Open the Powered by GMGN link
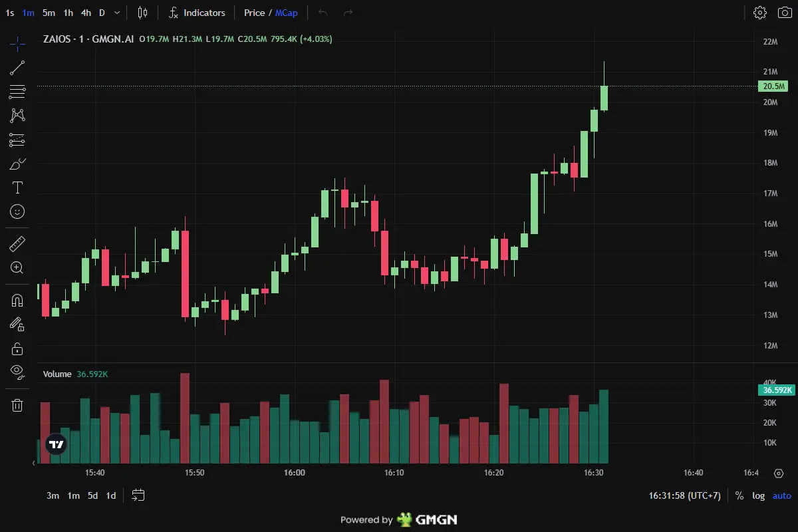 [x=399, y=519]
